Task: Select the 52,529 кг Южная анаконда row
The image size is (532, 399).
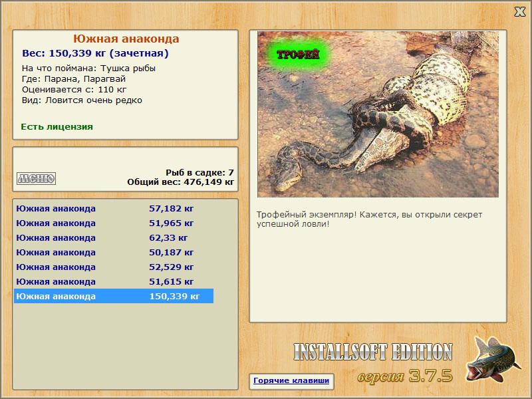Action: point(114,267)
